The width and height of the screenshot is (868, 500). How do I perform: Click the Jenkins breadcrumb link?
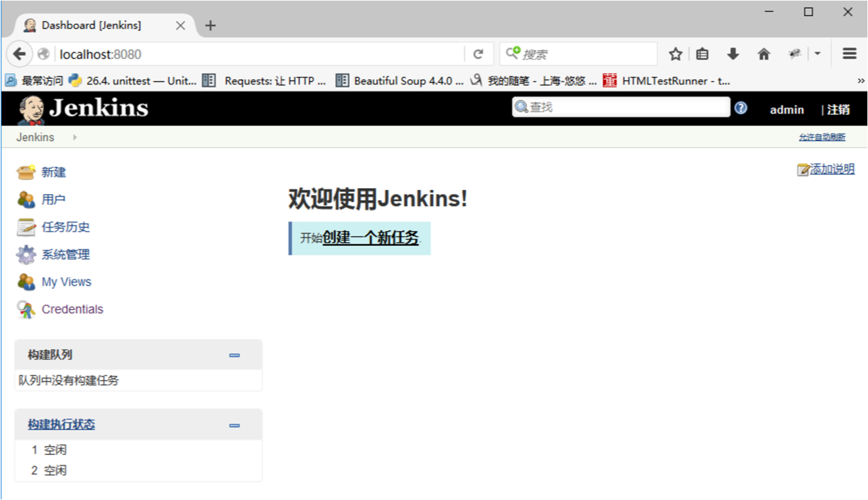(35, 137)
